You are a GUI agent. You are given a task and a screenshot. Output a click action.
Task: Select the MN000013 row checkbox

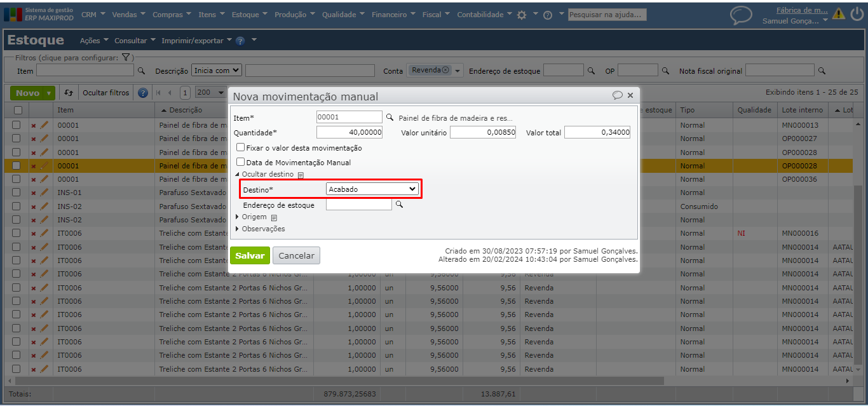(17, 125)
